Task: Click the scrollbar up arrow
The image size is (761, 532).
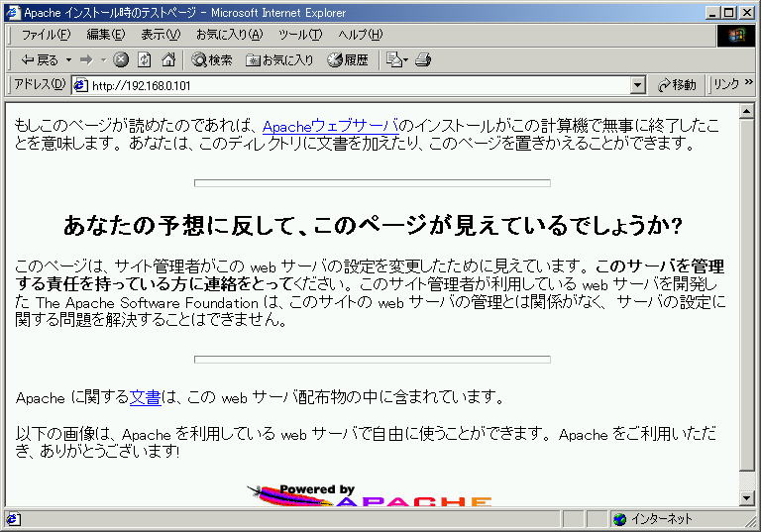Action: tap(746, 112)
